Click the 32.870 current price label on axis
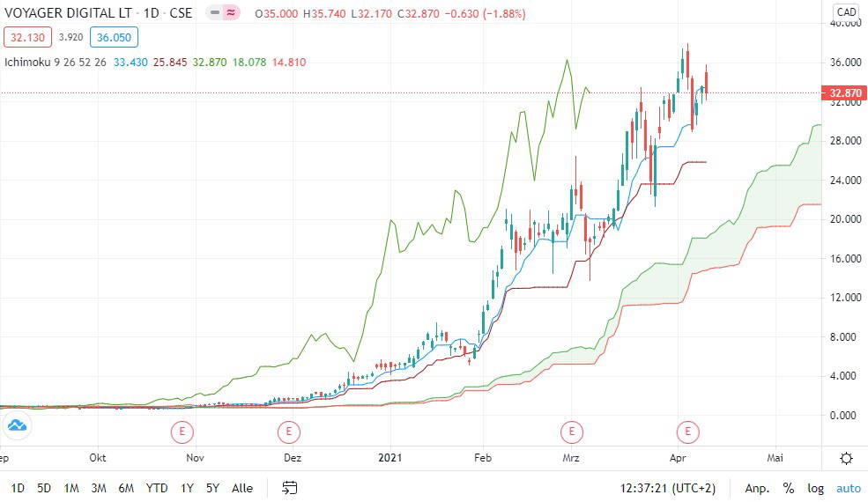 click(x=845, y=93)
